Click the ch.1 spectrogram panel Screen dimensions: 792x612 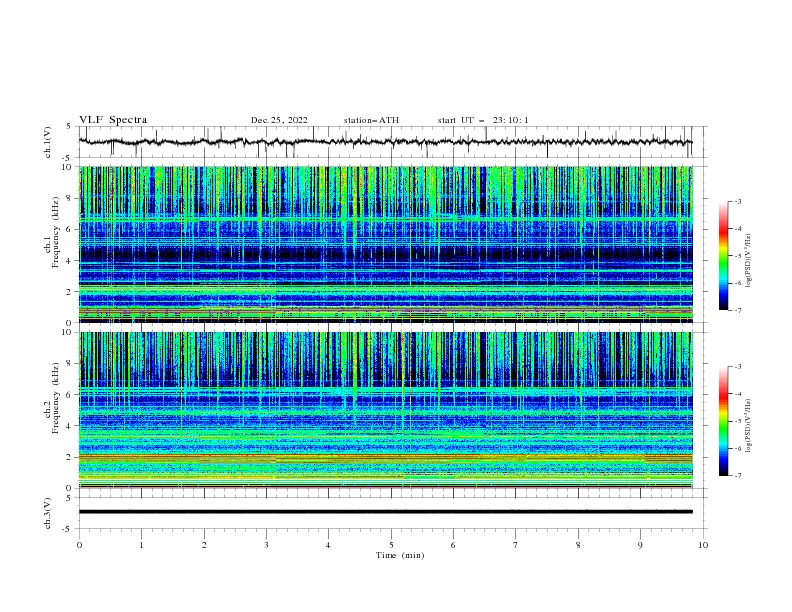click(x=386, y=244)
